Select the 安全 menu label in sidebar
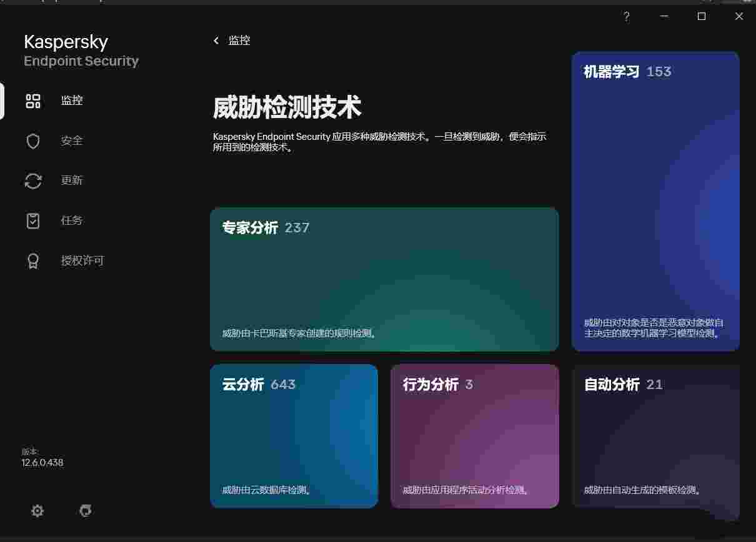Image resolution: width=756 pixels, height=542 pixels. [x=72, y=141]
